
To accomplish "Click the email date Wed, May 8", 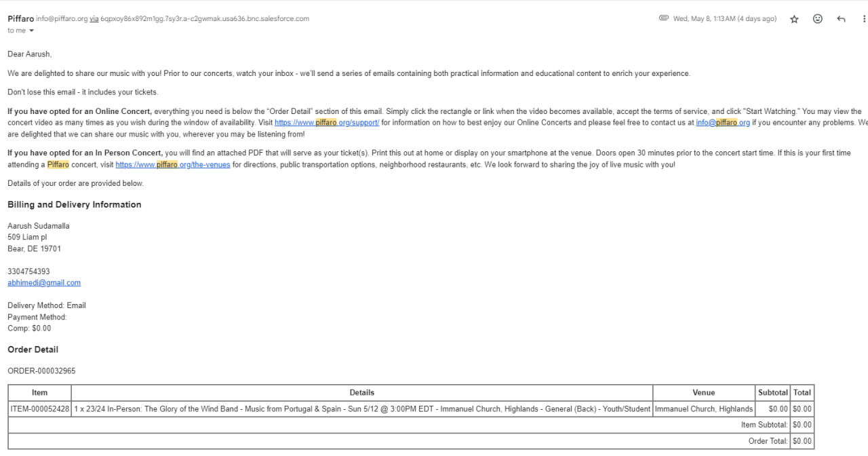I will point(725,19).
